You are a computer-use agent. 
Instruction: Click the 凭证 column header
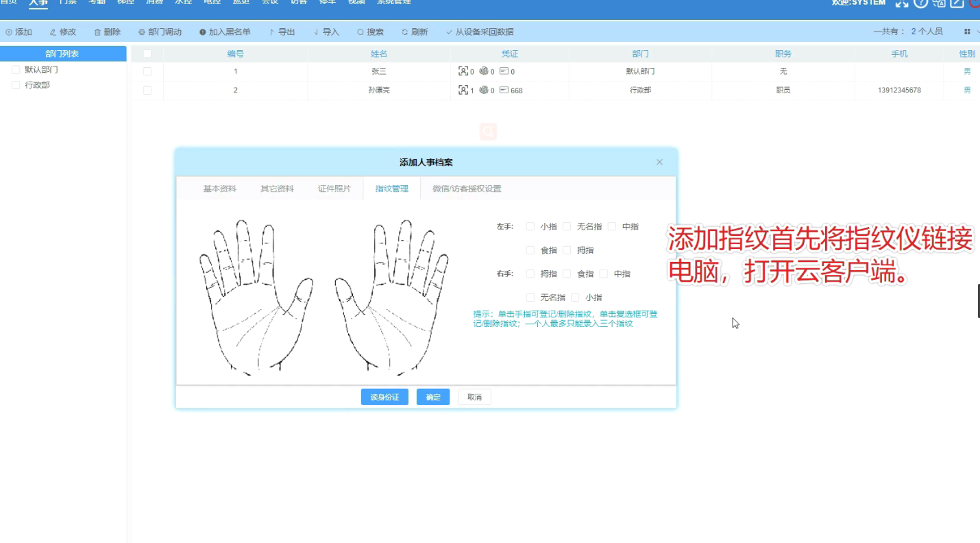[x=510, y=53]
